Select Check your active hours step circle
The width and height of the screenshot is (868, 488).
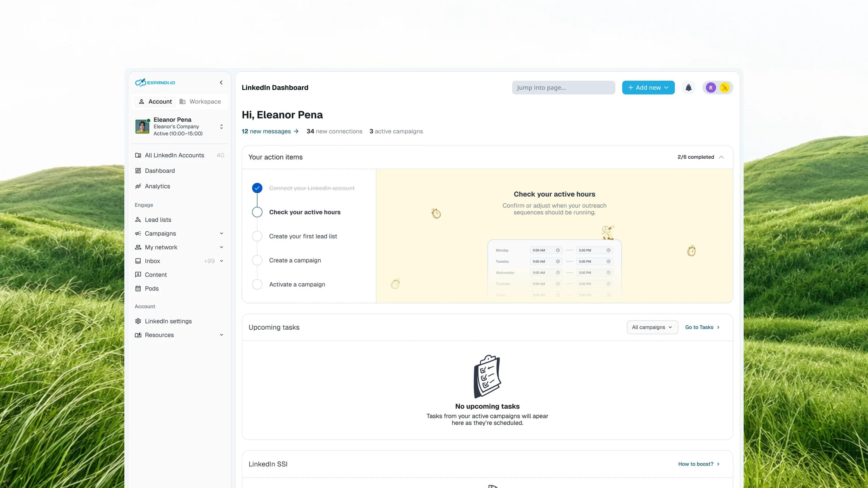pyautogui.click(x=257, y=212)
